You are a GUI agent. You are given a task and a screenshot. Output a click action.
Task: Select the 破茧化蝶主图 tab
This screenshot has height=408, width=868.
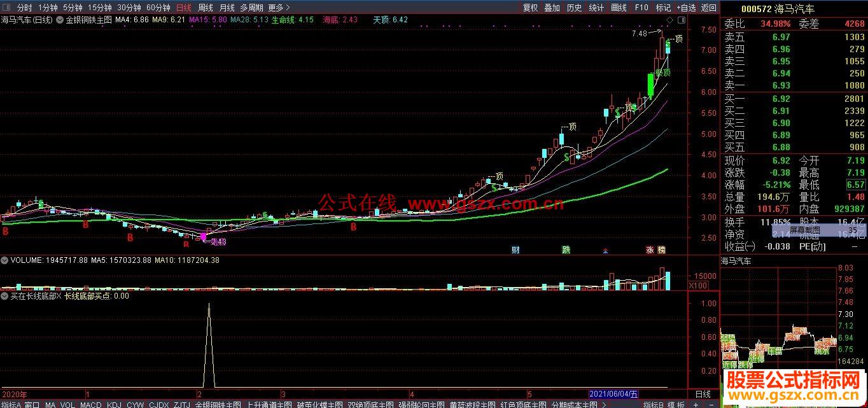coord(320,404)
